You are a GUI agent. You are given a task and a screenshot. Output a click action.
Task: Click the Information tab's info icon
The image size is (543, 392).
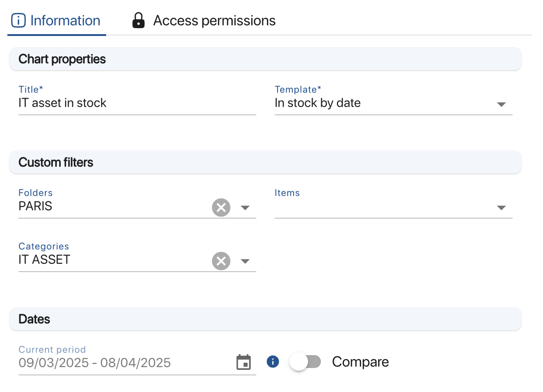pyautogui.click(x=18, y=21)
